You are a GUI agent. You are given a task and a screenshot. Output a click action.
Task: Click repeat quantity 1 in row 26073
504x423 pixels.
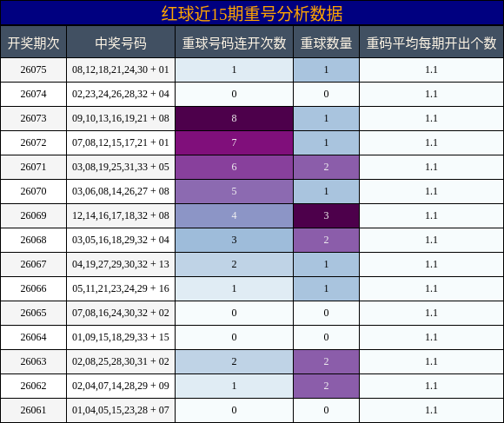pos(326,118)
